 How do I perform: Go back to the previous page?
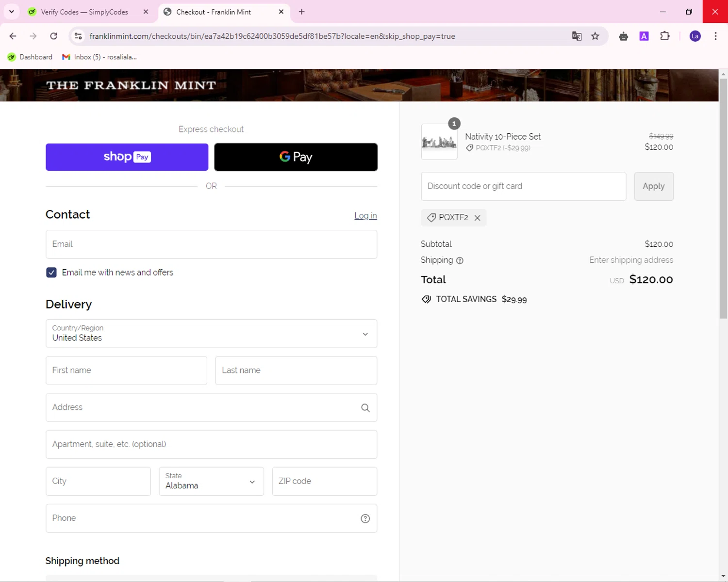coord(13,36)
